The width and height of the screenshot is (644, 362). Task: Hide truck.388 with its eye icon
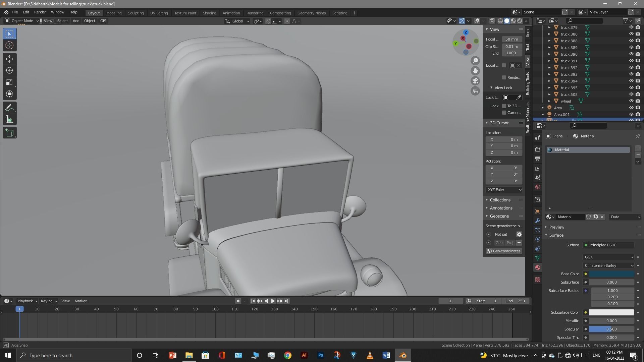631,41
